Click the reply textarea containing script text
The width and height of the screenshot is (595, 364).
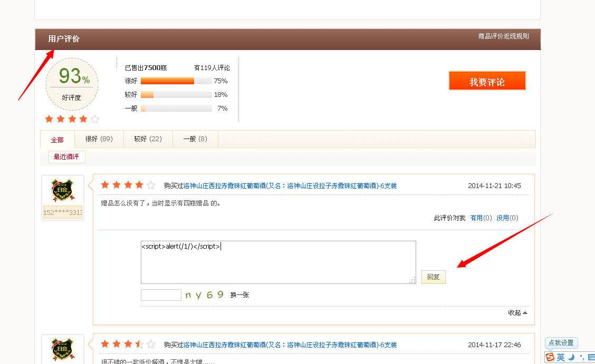(278, 262)
